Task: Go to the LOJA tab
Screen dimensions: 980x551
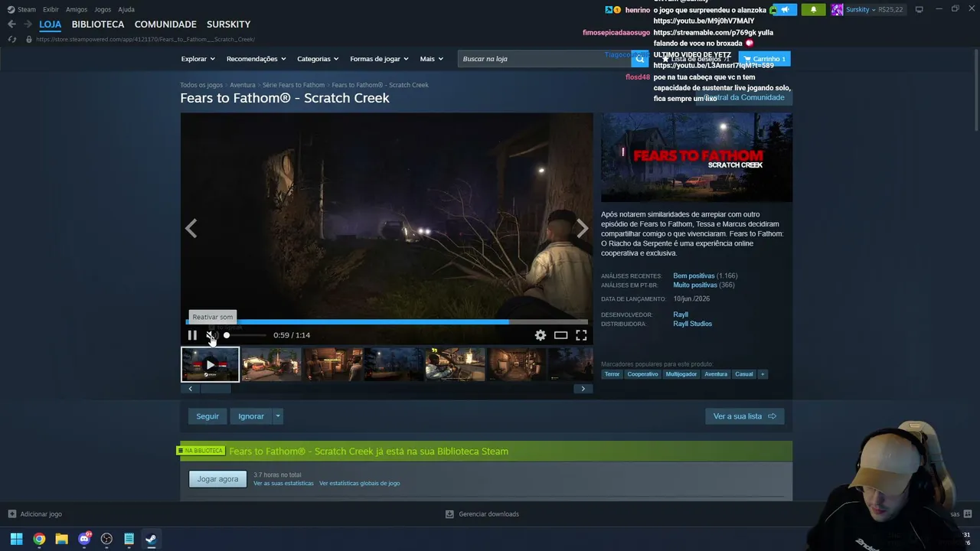Action: (51, 24)
